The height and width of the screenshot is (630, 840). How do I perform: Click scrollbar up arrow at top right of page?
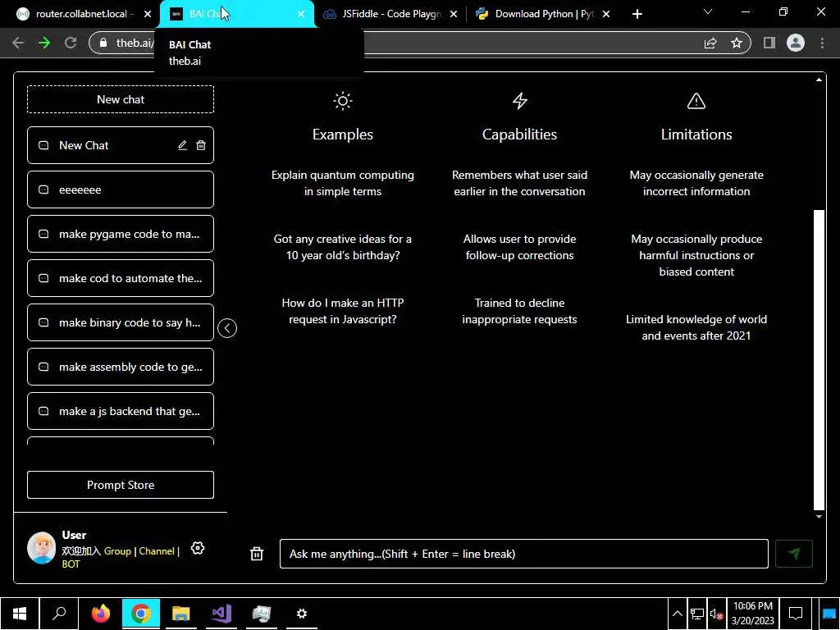819,80
